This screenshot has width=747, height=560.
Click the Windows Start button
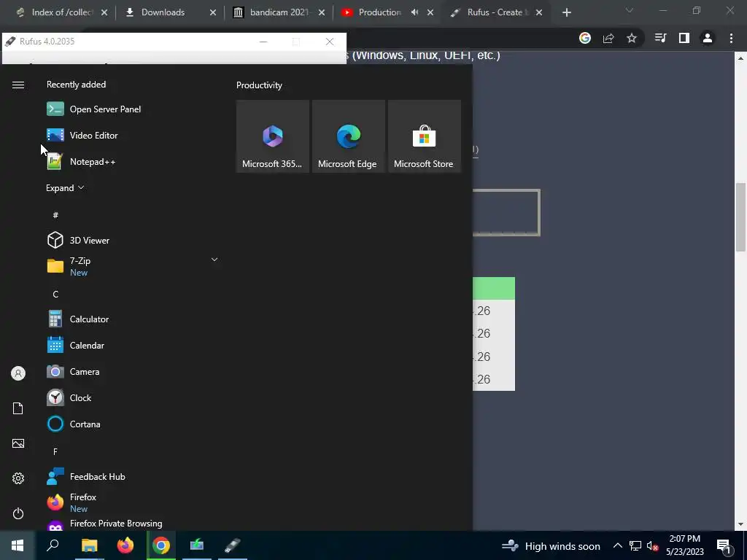(x=18, y=545)
